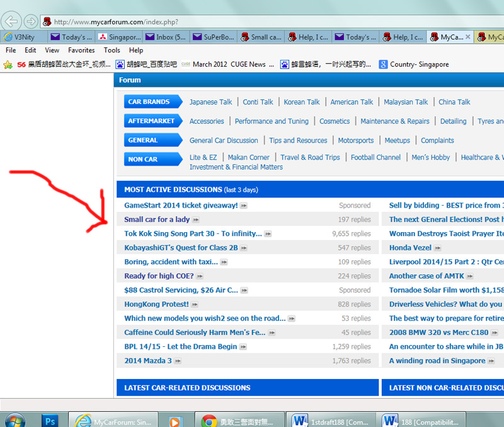Switch to the V3Nity tab
The image size is (504, 427).
[24, 37]
